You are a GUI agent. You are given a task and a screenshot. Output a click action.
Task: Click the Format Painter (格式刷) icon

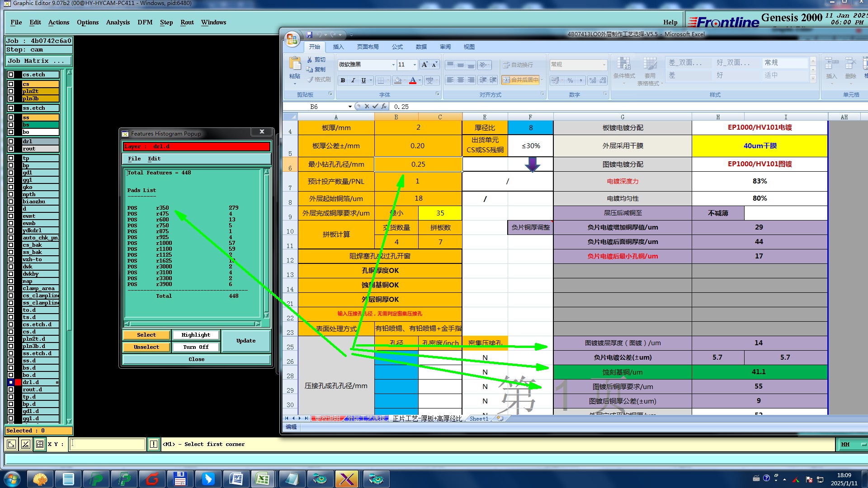pos(310,80)
